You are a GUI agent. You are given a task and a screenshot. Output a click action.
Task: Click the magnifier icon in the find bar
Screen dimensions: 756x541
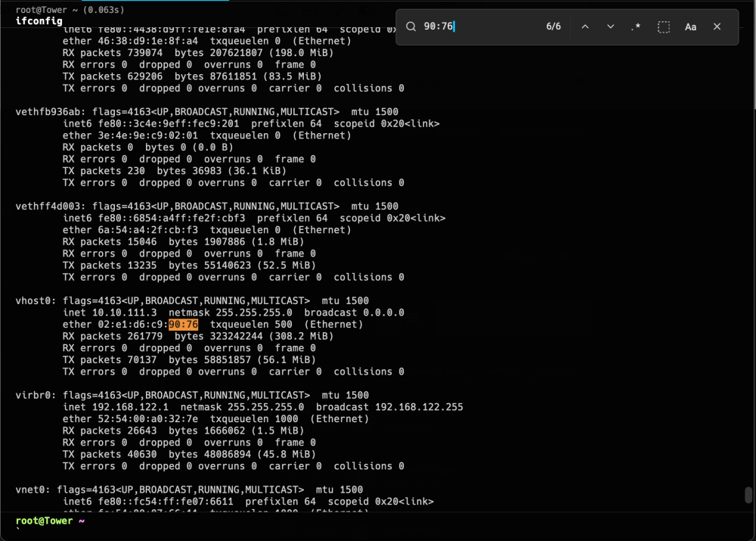pos(411,26)
